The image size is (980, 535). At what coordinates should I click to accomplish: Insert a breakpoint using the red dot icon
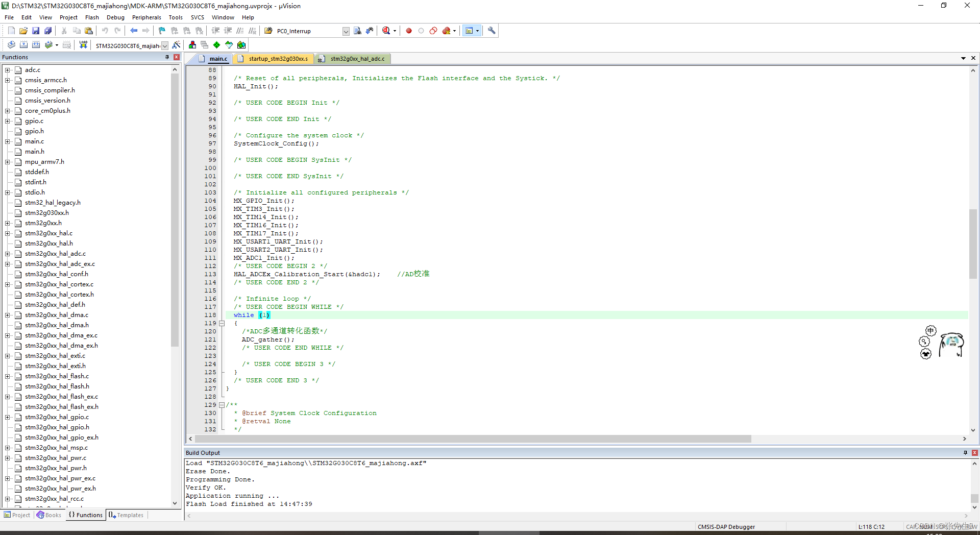(408, 31)
